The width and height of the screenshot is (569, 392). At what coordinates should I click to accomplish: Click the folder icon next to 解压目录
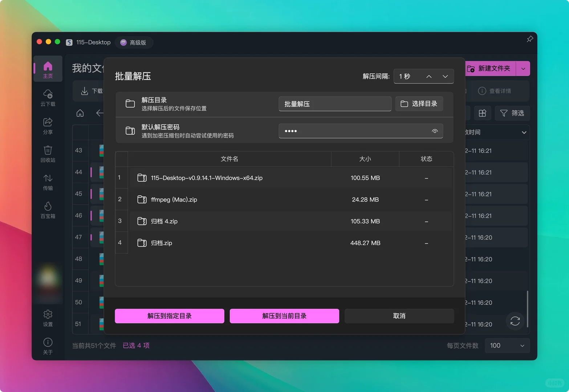(x=130, y=103)
